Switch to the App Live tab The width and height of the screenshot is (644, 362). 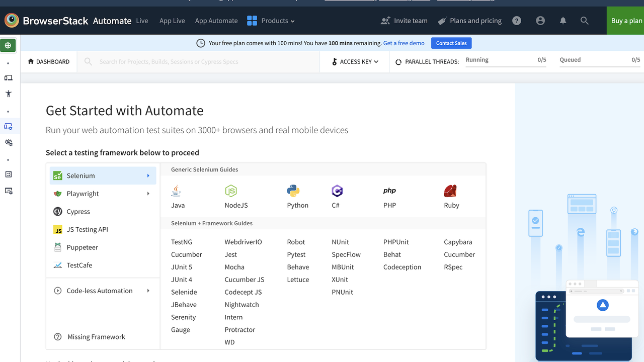tap(172, 21)
